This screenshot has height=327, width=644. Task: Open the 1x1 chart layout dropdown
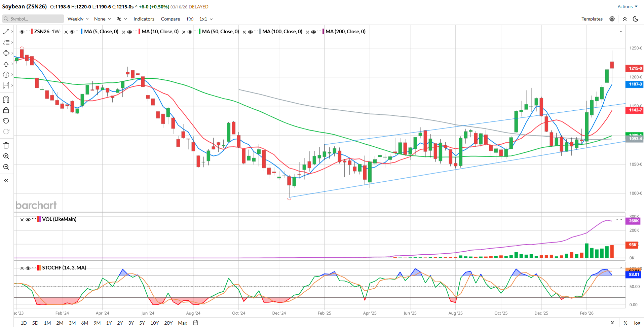206,19
